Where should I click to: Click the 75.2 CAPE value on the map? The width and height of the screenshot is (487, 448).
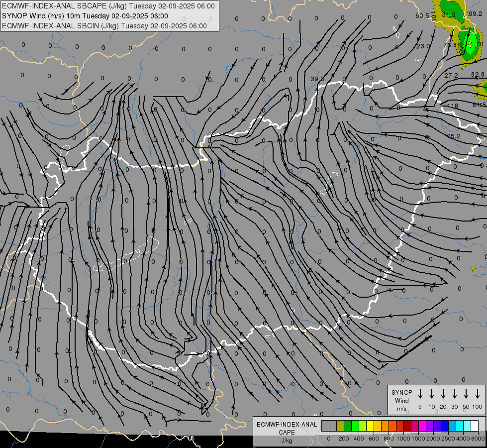454,136
